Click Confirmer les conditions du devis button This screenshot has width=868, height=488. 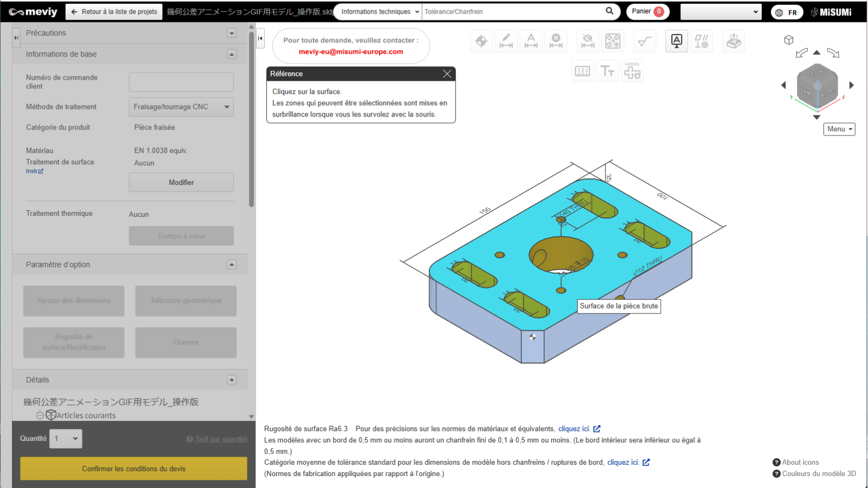133,468
